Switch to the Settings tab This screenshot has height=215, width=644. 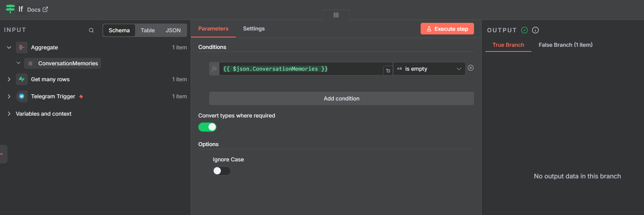(254, 29)
